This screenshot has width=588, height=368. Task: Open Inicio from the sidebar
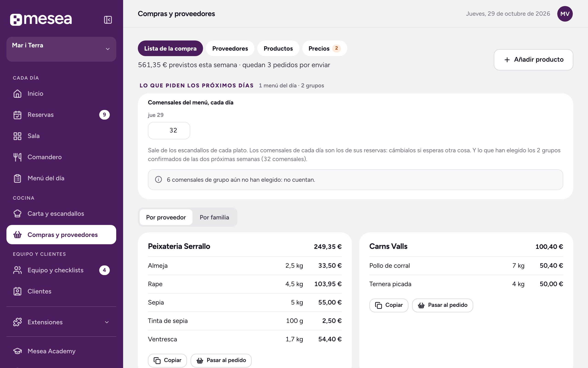coord(61,93)
